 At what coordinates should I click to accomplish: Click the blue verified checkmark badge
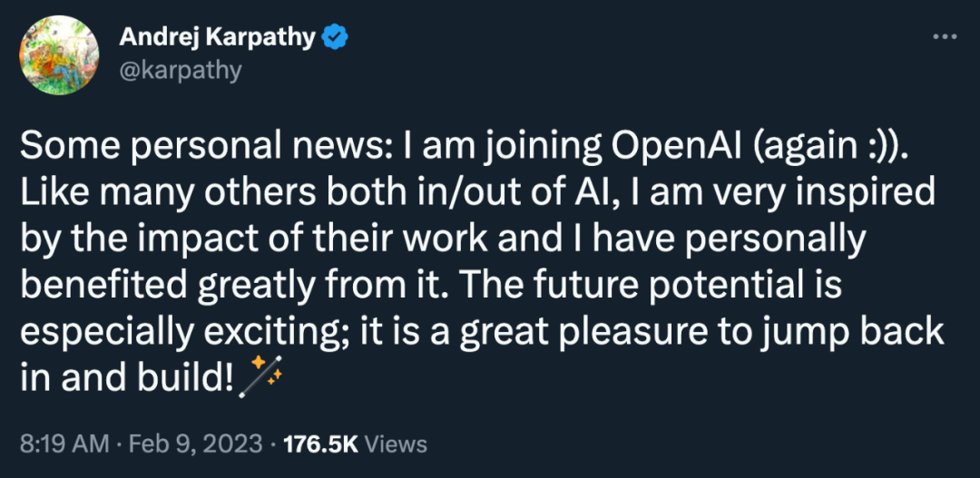pyautogui.click(x=334, y=38)
